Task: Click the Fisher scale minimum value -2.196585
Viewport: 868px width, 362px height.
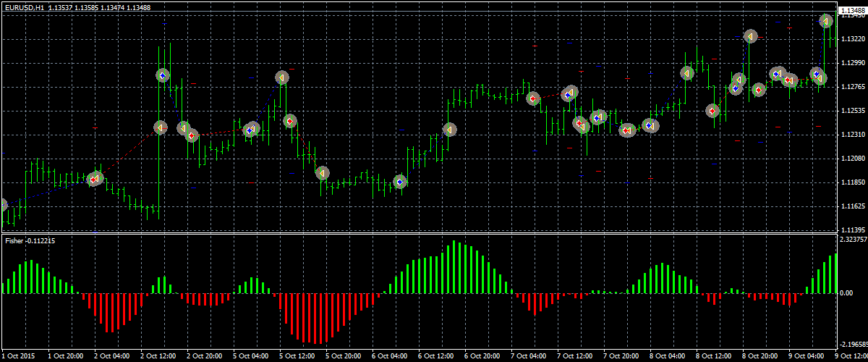Action: [853, 345]
